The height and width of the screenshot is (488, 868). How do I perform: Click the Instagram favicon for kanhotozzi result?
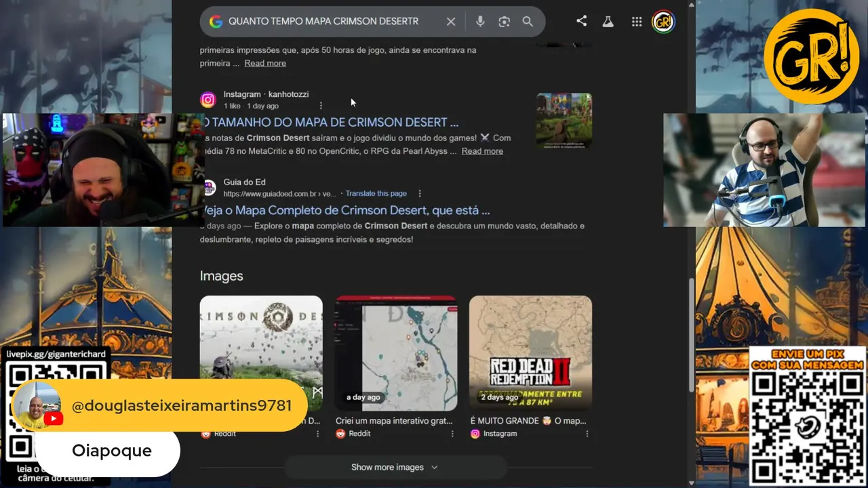point(208,100)
